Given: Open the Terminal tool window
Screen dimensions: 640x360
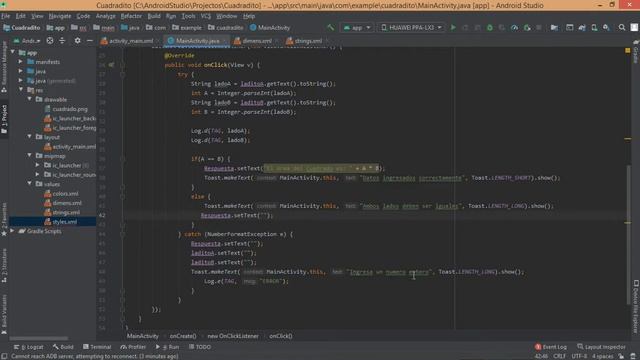Looking at the screenshot, I should 97,347.
